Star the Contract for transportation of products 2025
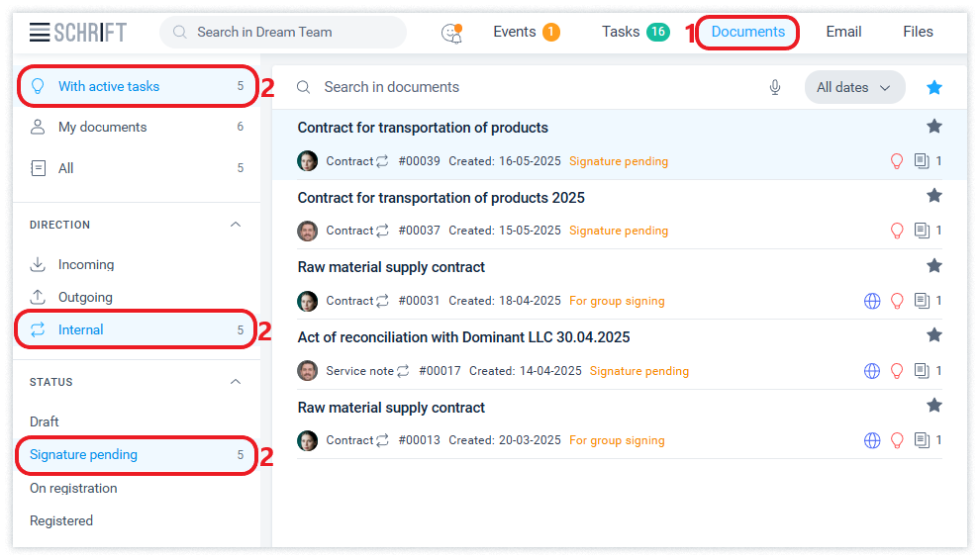 point(934,196)
